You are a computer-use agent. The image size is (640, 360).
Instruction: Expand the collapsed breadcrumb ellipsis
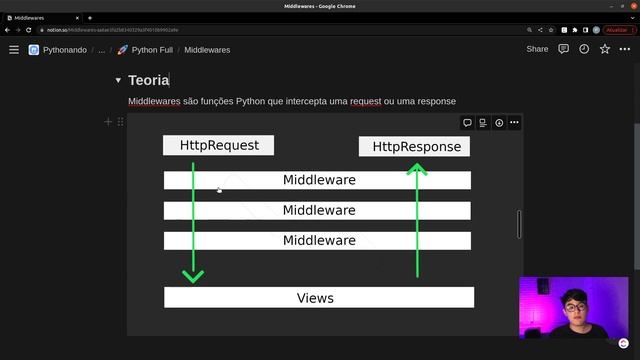tap(102, 50)
